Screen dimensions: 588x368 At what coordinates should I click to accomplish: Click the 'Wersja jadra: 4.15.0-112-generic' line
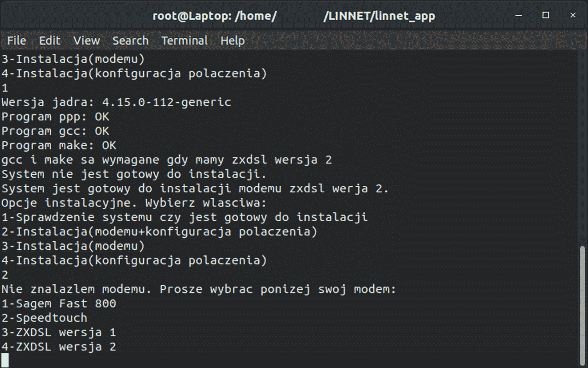(116, 102)
